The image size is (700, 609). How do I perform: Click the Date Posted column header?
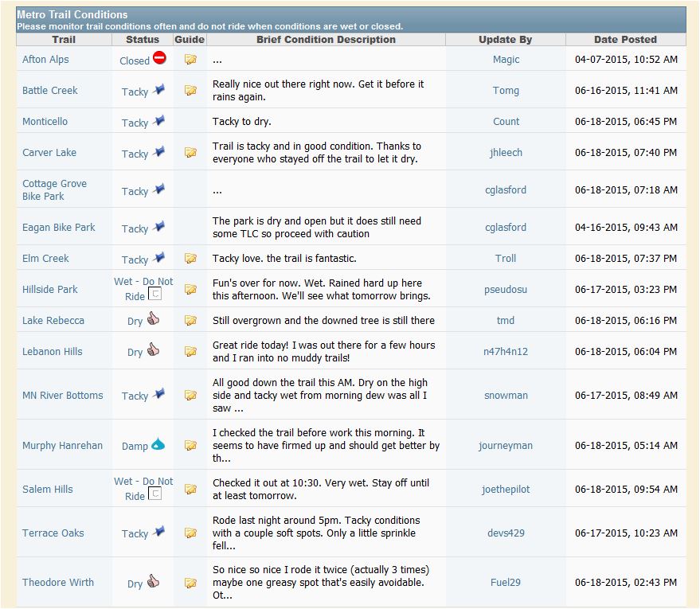point(625,39)
